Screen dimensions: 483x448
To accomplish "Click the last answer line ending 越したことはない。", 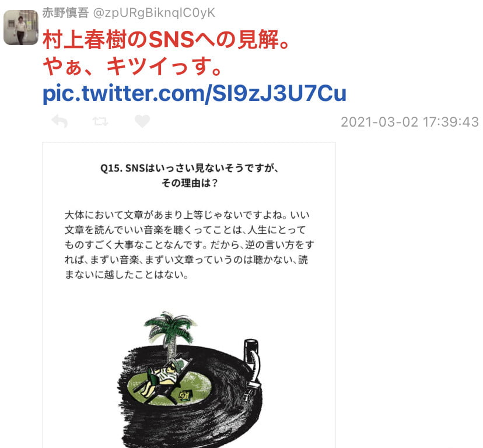I will click(x=127, y=275).
